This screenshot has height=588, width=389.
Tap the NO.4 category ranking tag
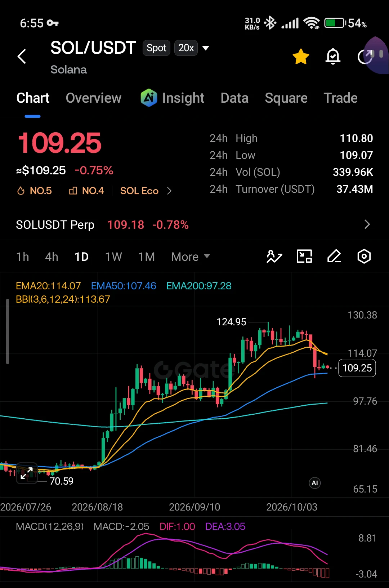pyautogui.click(x=86, y=191)
